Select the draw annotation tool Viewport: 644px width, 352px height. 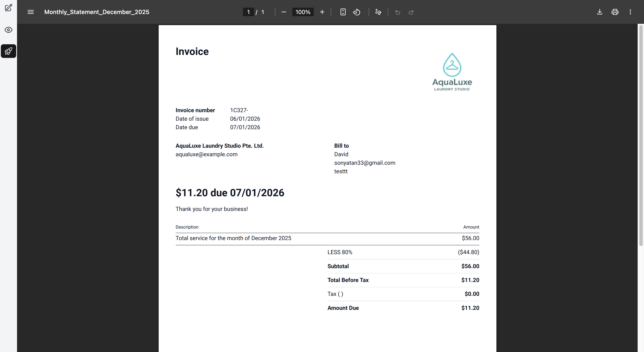point(378,12)
